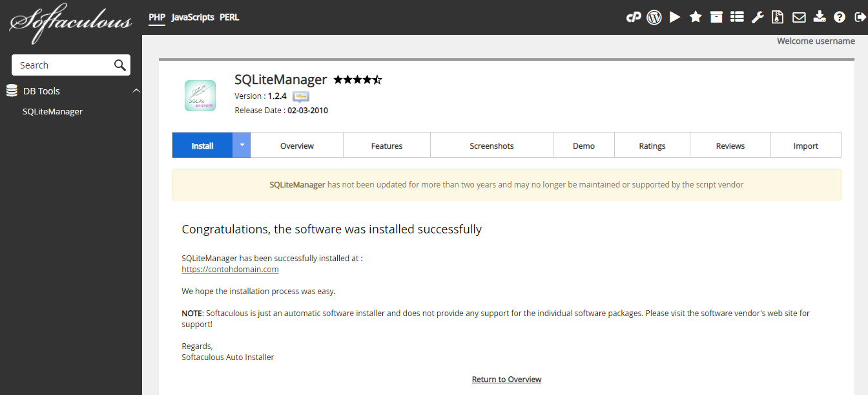
Task: Select PERL from the top menu
Action: [229, 17]
